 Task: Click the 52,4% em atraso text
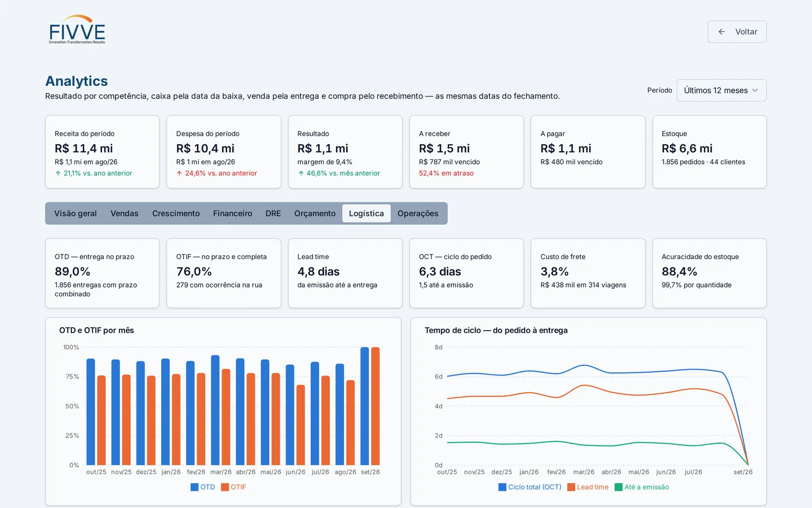point(446,173)
